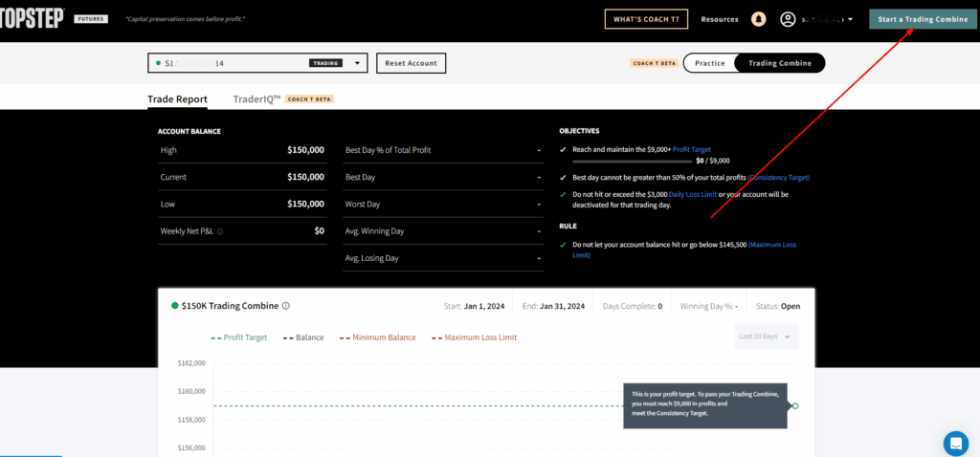
Task: Click the green profit target chart marker
Action: [795, 405]
